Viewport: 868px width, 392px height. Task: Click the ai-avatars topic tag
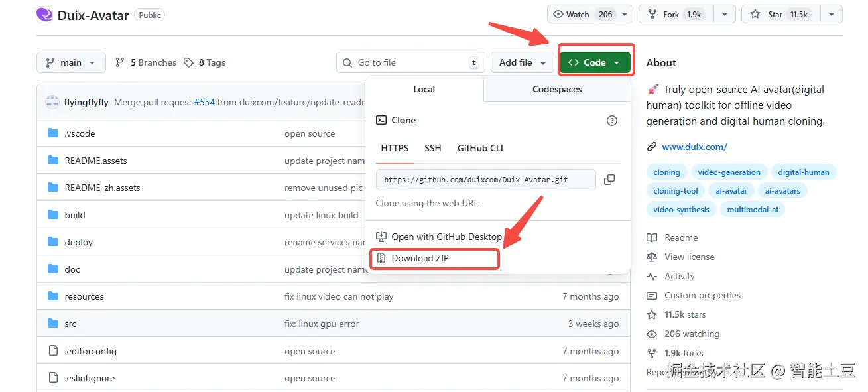pyautogui.click(x=782, y=191)
